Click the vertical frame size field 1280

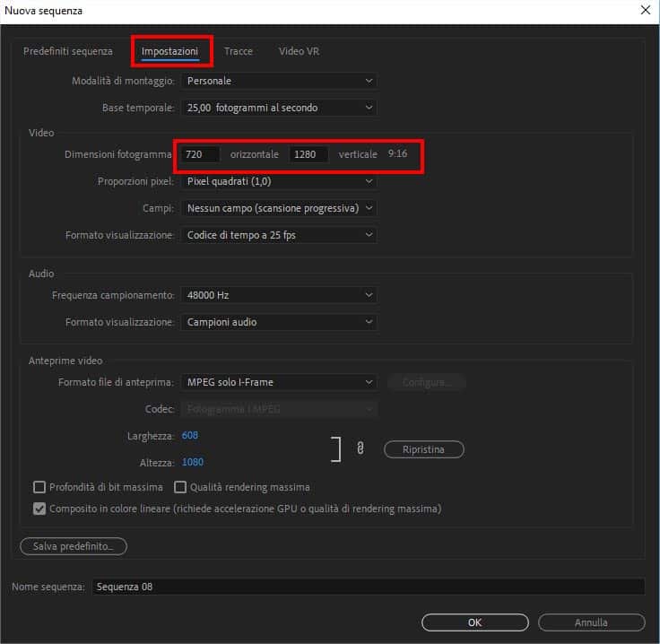point(308,154)
